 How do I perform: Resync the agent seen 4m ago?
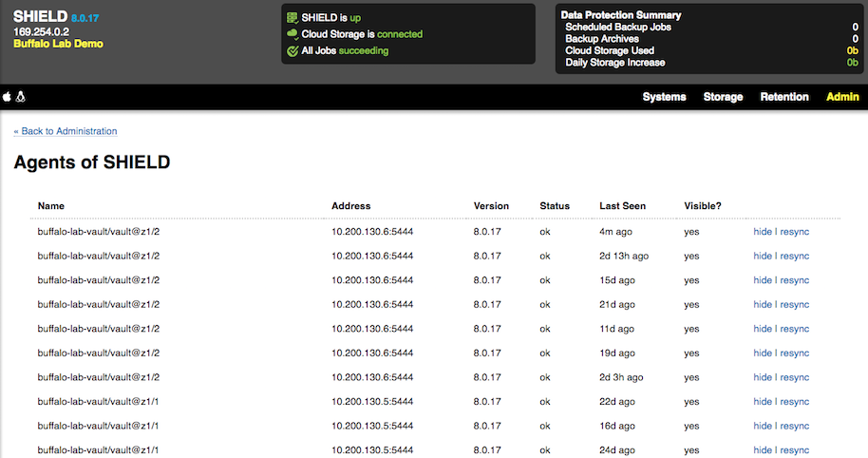click(x=794, y=232)
